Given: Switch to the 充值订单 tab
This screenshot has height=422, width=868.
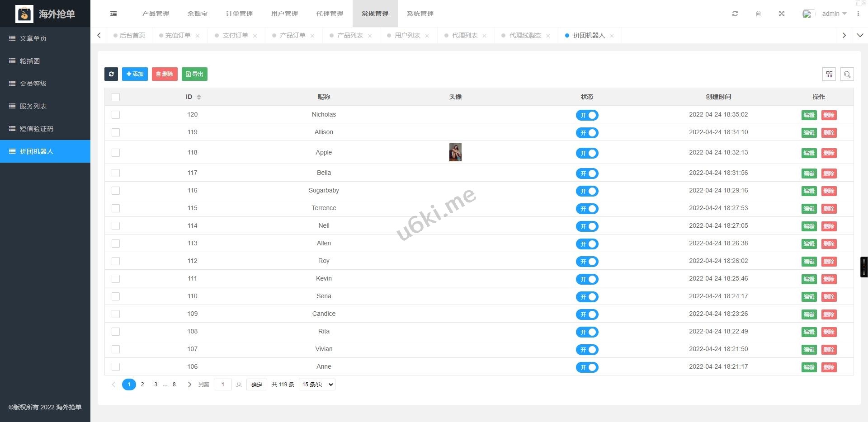Looking at the screenshot, I should tap(178, 35).
